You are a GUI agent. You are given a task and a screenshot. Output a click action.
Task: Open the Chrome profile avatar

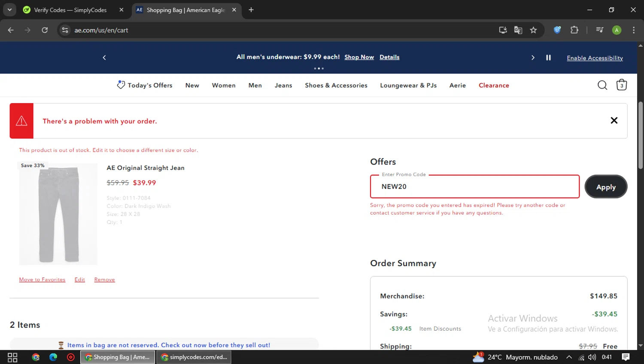617,30
